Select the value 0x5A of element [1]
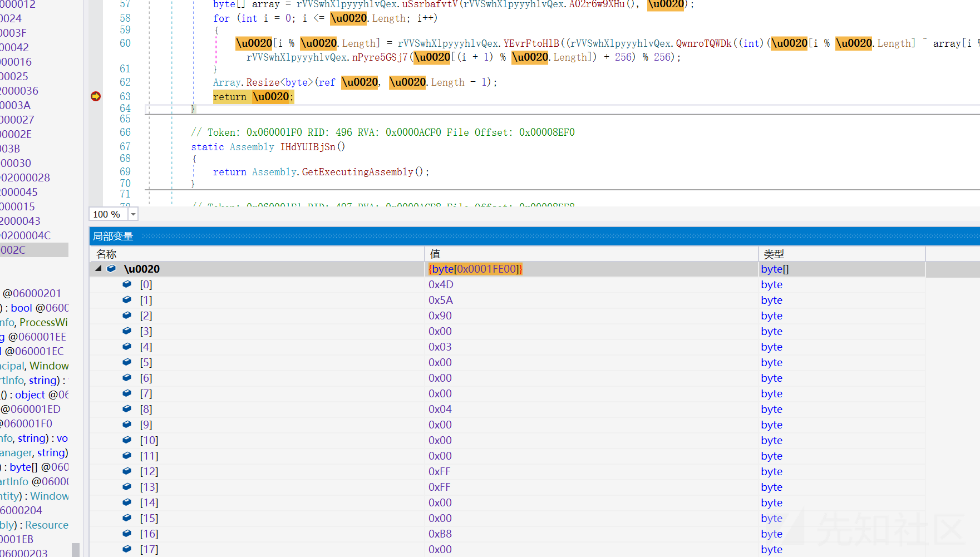The image size is (980, 557). (441, 300)
